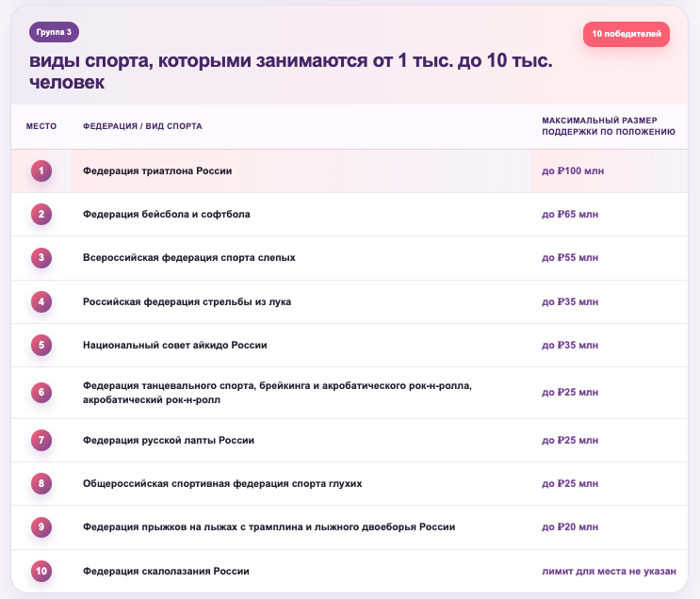Click 'до ₽35 млн' in aikido row

(570, 345)
